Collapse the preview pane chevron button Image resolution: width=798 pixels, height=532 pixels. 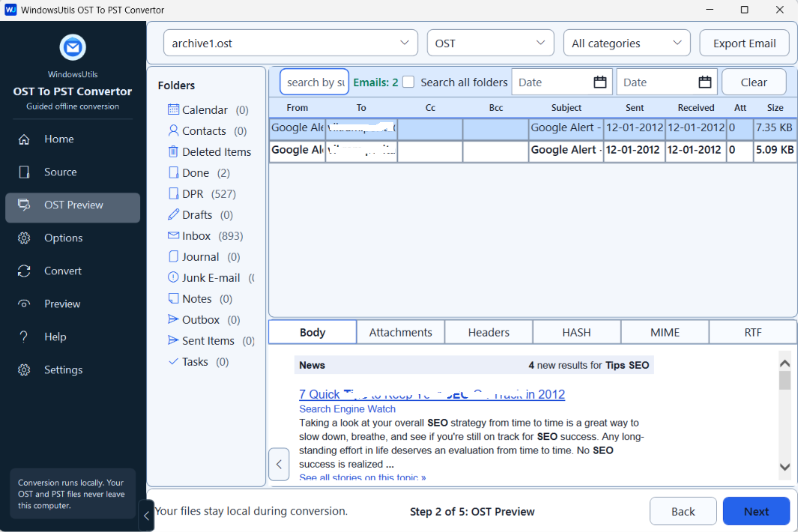tap(279, 464)
